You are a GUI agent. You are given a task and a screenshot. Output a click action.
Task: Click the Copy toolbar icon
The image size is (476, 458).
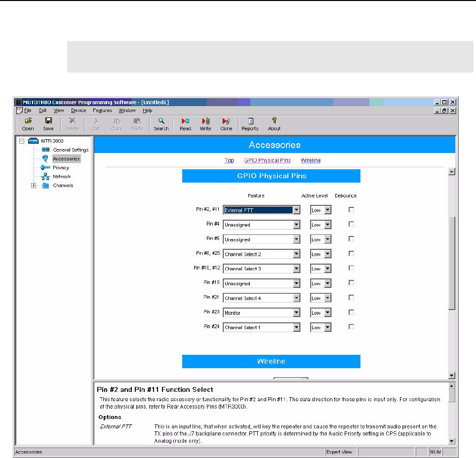click(x=117, y=124)
